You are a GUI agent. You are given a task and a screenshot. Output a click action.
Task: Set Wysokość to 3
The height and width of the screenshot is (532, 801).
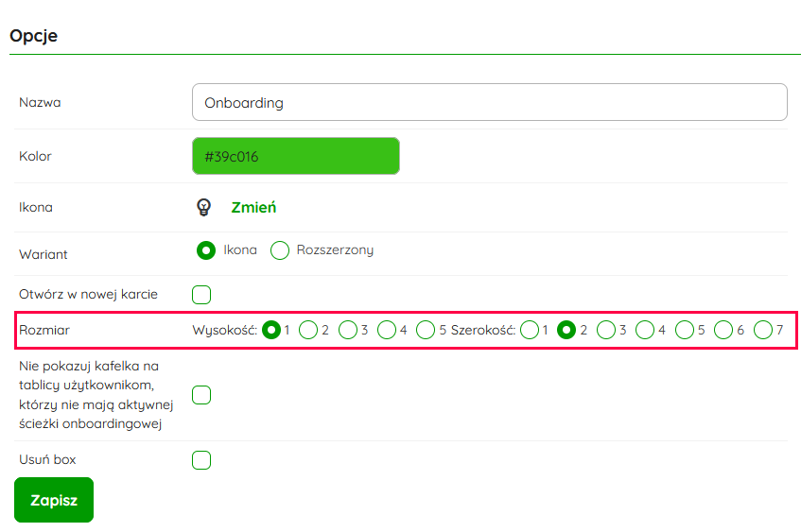pos(348,330)
